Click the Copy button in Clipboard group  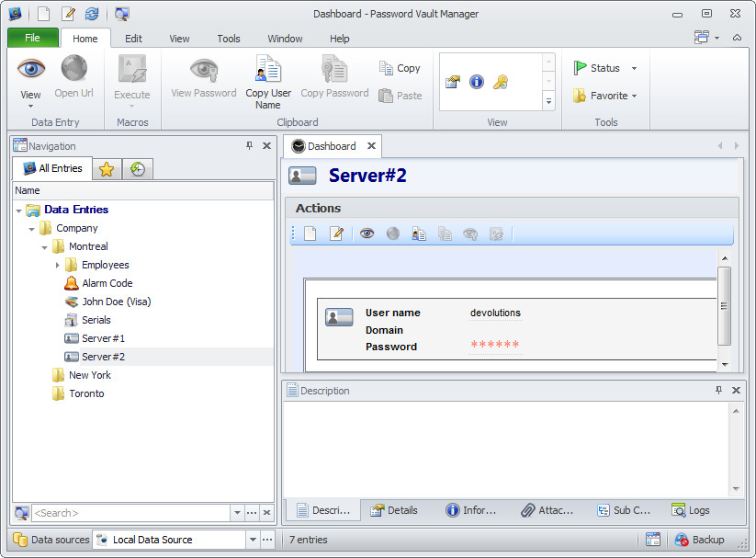pyautogui.click(x=400, y=68)
